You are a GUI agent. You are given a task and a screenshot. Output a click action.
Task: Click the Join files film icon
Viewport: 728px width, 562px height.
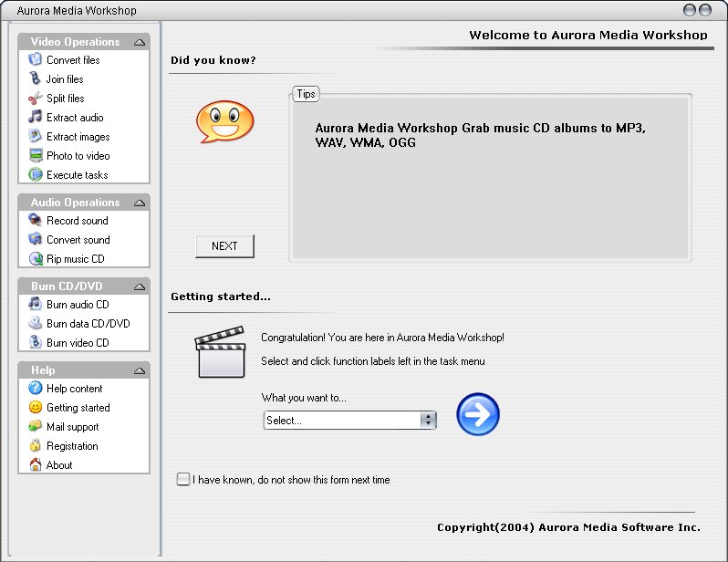coord(35,78)
